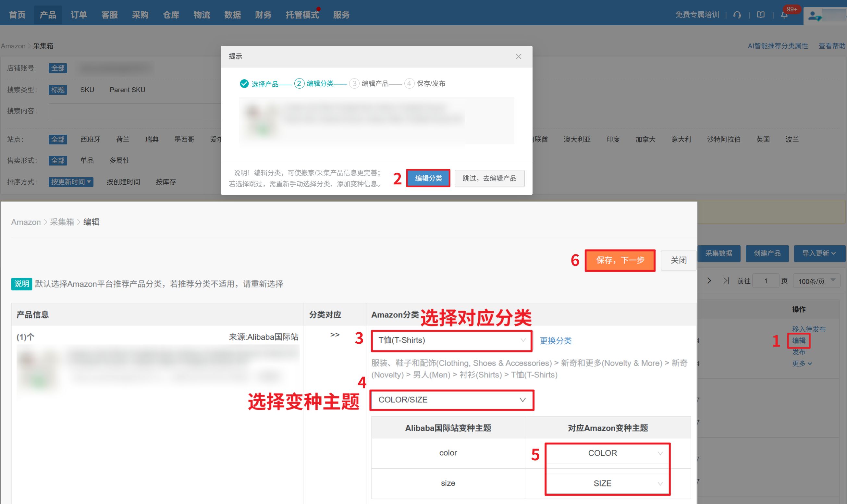This screenshot has height=504, width=847.
Task: Click the page number input field
Action: coord(766,281)
